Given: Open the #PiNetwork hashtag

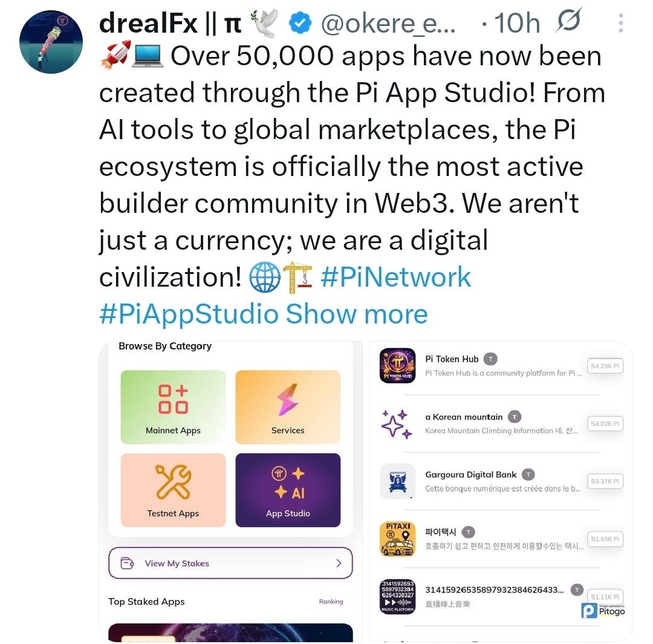Looking at the screenshot, I should [395, 277].
